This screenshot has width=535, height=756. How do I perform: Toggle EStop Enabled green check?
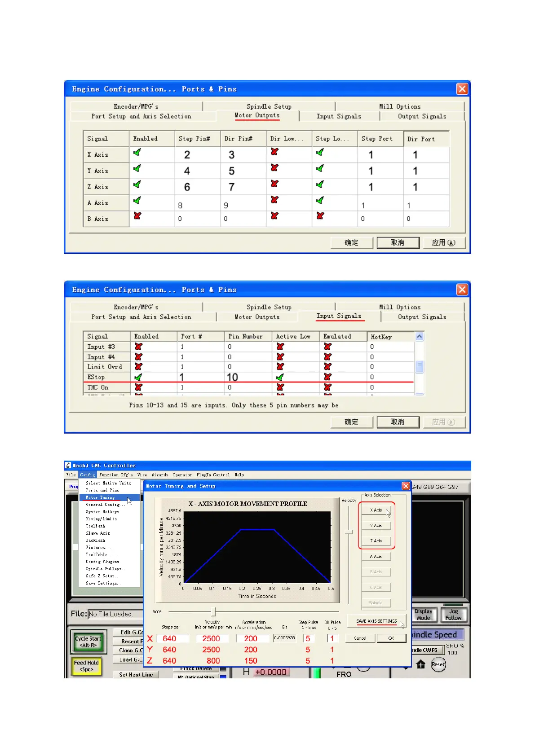pyautogui.click(x=138, y=377)
